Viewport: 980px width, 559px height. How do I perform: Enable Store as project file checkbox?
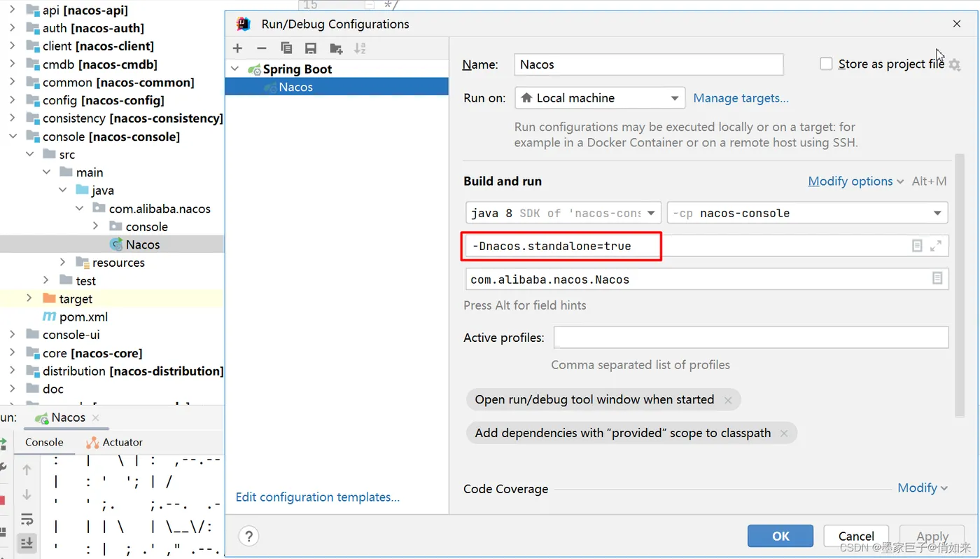tap(826, 64)
